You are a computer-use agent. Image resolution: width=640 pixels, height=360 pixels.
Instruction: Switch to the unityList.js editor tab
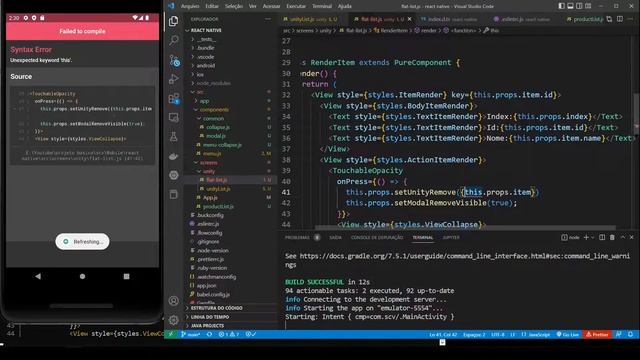coord(313,19)
